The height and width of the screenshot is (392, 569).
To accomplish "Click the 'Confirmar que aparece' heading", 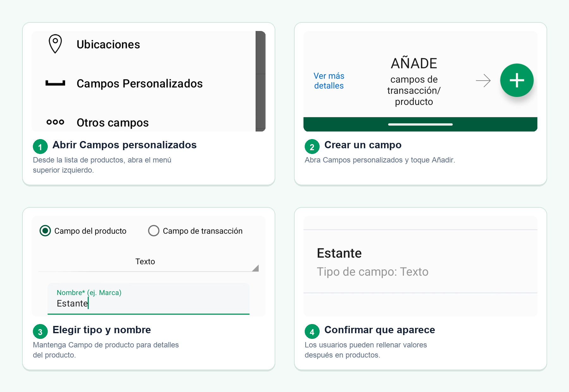I will point(380,330).
